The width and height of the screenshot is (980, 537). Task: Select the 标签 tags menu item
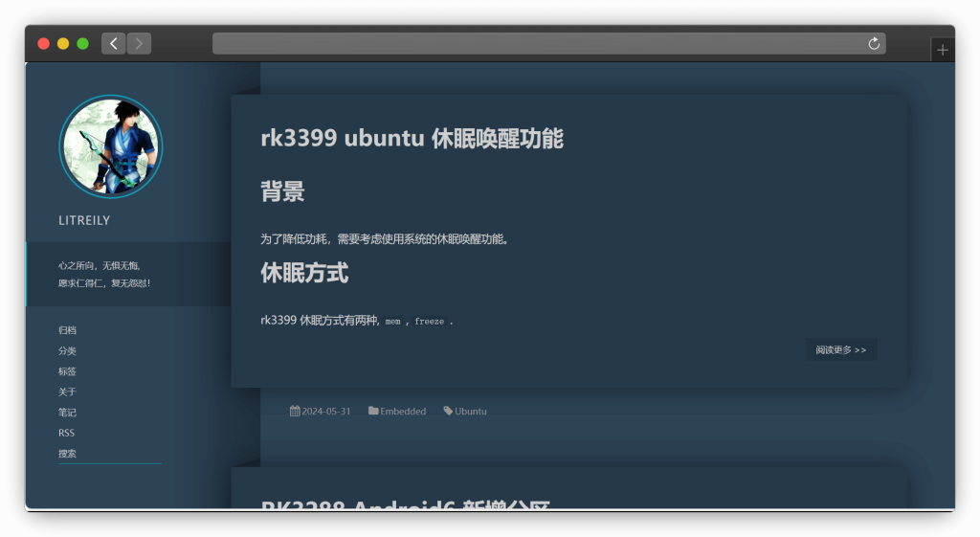point(67,371)
